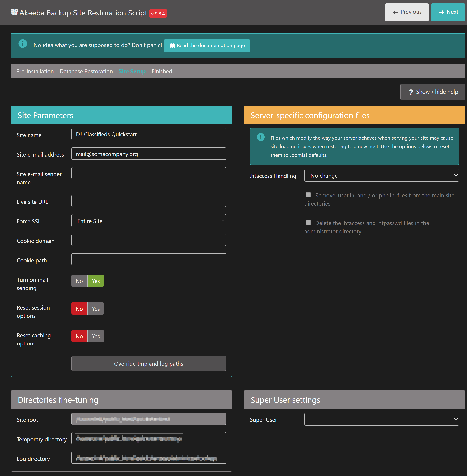
Task: Open the Super User dropdown
Action: (382, 419)
